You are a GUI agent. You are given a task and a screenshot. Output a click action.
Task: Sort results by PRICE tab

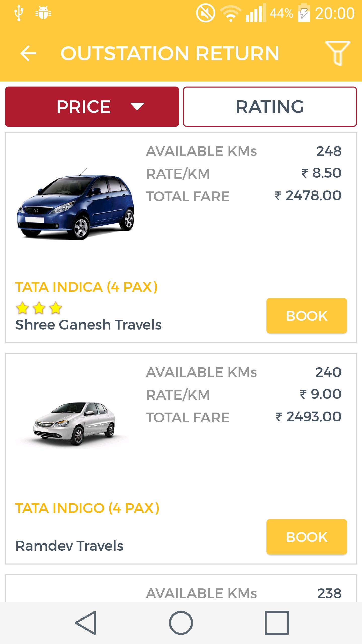click(84, 107)
